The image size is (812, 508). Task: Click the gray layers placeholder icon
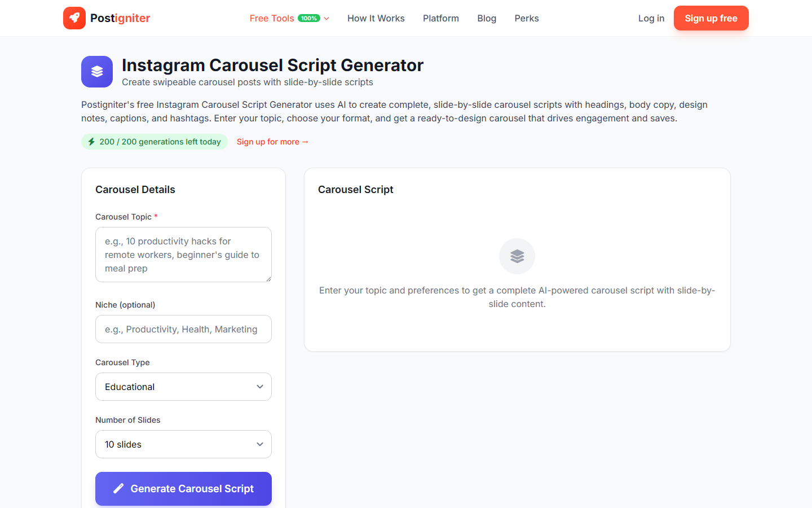(517, 256)
